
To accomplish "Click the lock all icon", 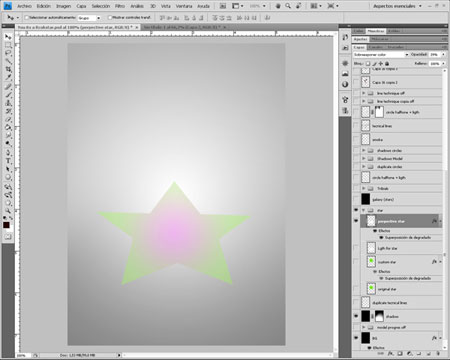I will pyautogui.click(x=387, y=63).
